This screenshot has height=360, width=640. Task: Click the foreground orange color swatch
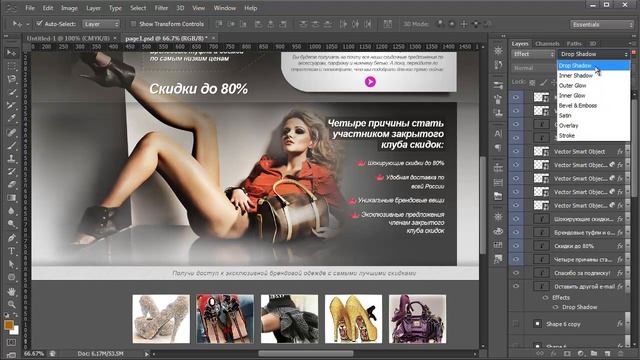[8, 325]
